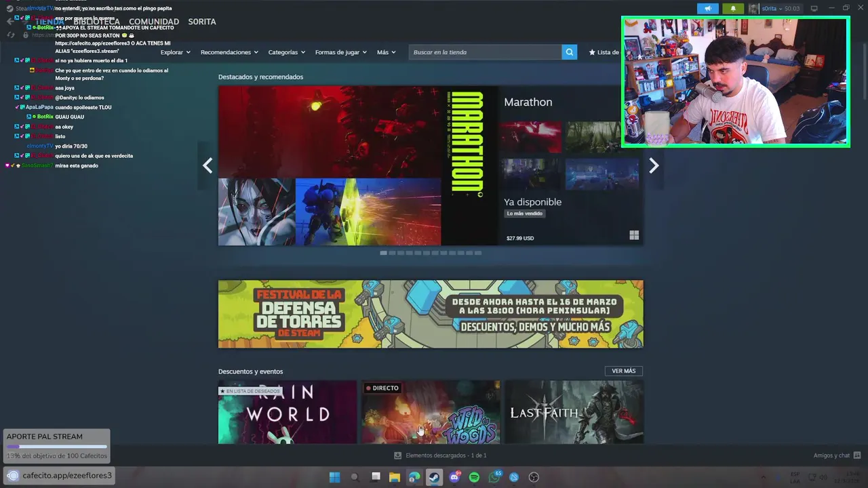Expand the Categorías store menu

[286, 52]
